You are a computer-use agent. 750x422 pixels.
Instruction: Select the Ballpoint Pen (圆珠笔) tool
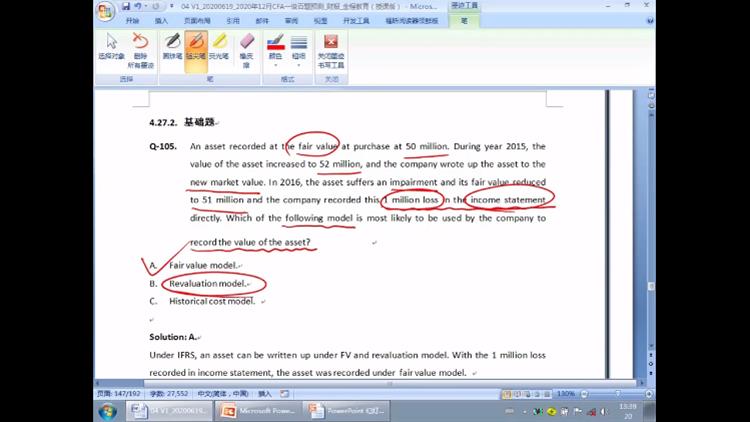[172, 47]
